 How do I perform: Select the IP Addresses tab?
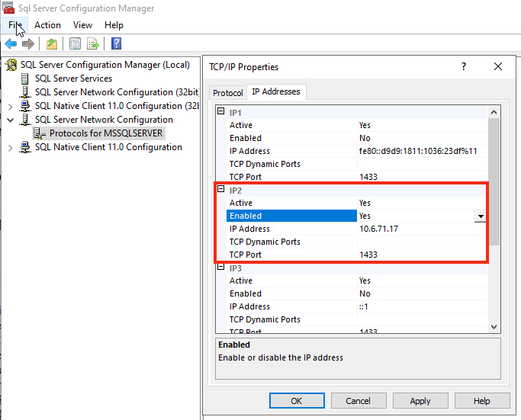[276, 91]
